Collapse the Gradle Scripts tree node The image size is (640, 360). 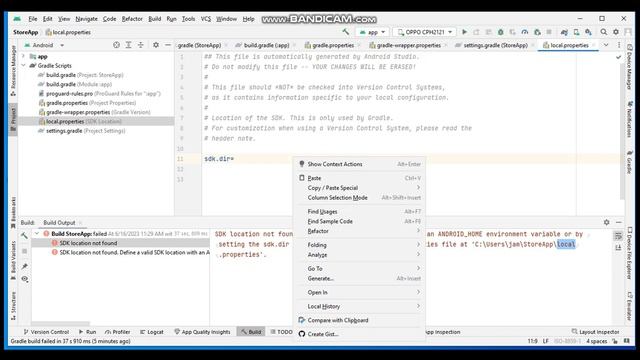tap(24, 65)
